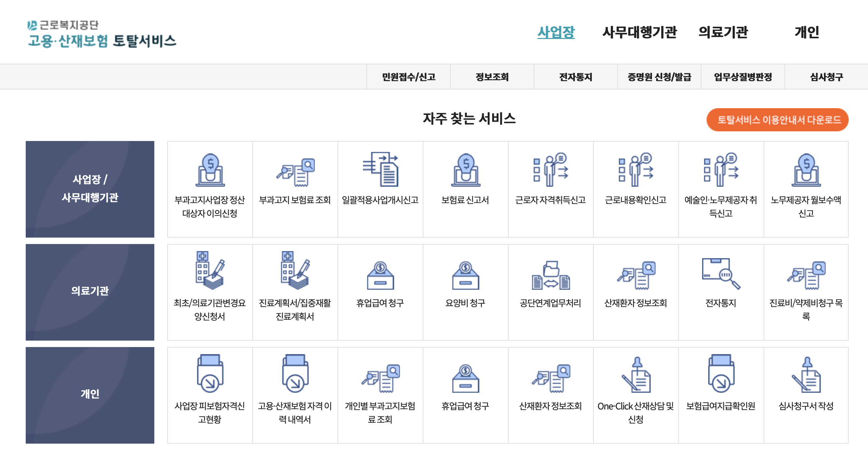Click the 전자통지 magnifier icon in 의료기관 row
The height and width of the screenshot is (452, 868).
tap(721, 274)
